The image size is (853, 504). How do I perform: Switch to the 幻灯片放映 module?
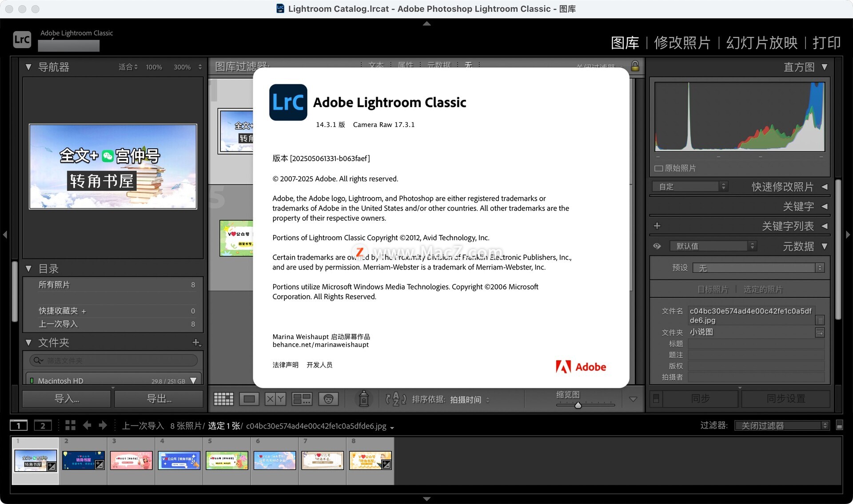coord(762,43)
